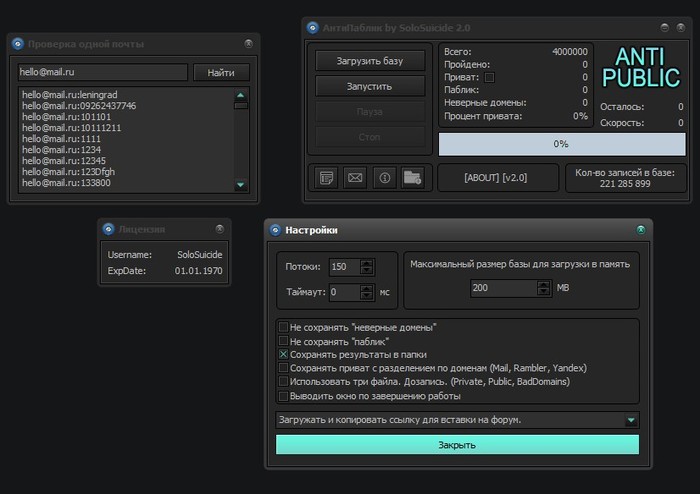This screenshot has height=494, width=700.
Task: Select result row hello@mail.ru:101101
Action: click(67, 116)
